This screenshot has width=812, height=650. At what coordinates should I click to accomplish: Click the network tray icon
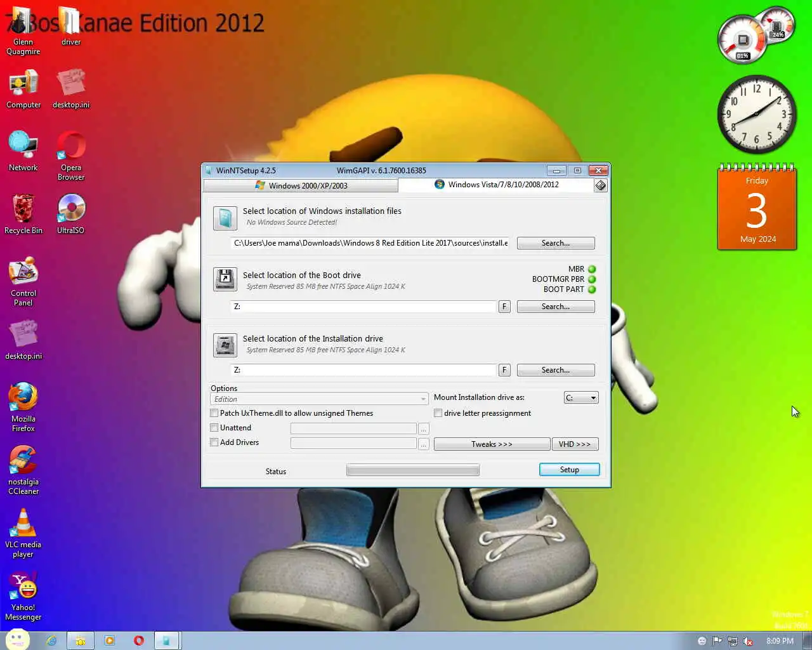[x=733, y=641]
